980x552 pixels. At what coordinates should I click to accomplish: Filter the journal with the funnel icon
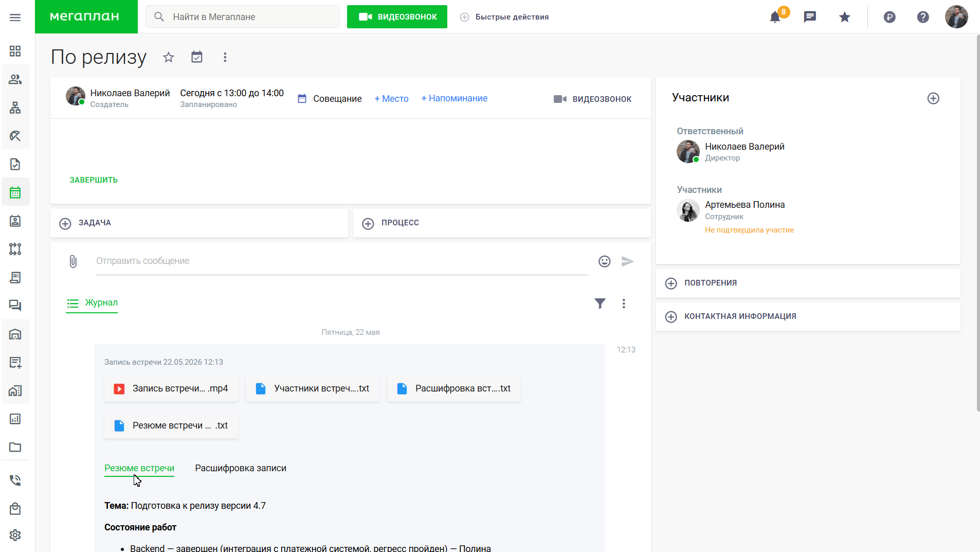[600, 304]
